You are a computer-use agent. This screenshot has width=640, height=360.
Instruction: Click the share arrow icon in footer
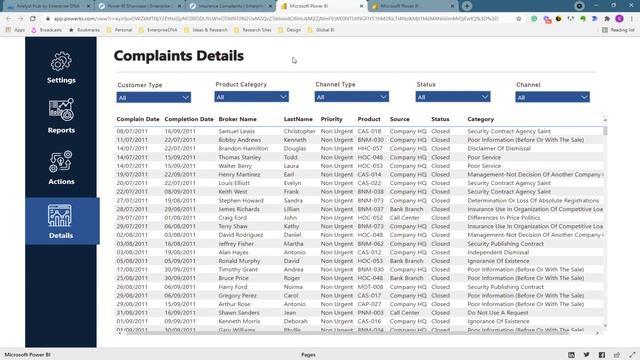pos(617,355)
